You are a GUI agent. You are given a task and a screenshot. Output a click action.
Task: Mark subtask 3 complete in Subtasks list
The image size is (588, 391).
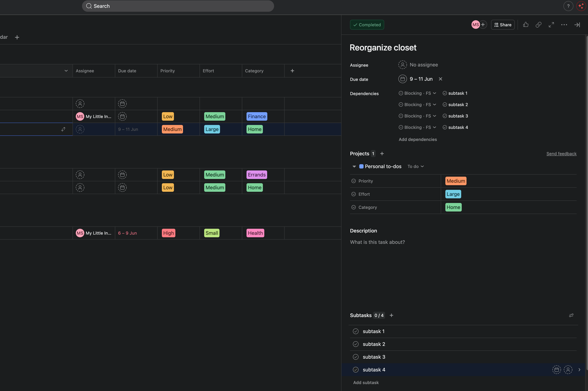pyautogui.click(x=356, y=357)
